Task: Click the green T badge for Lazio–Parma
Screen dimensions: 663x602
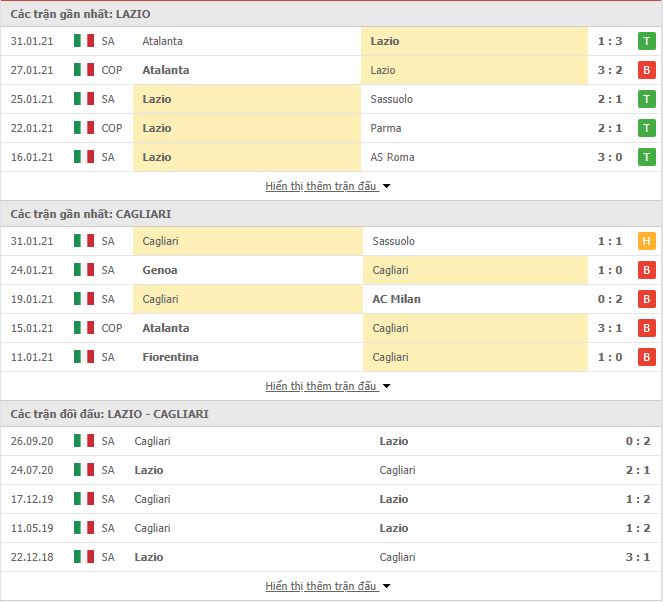Action: coord(646,128)
